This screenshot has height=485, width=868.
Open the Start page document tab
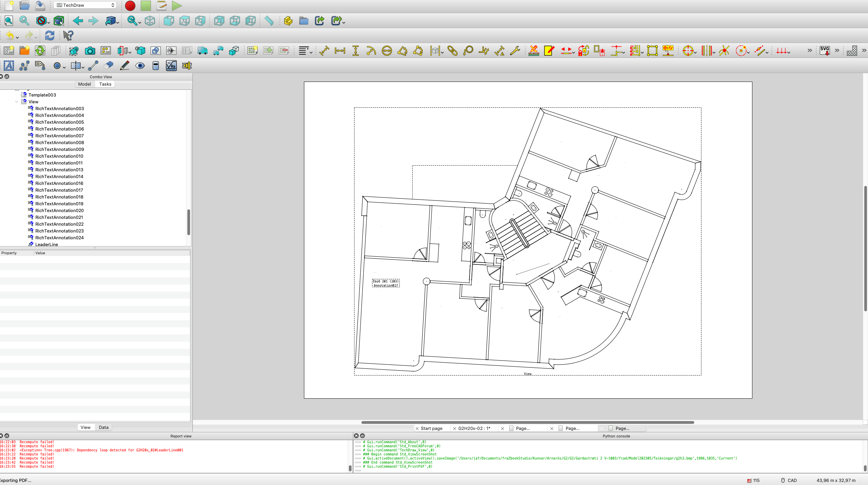pos(431,428)
